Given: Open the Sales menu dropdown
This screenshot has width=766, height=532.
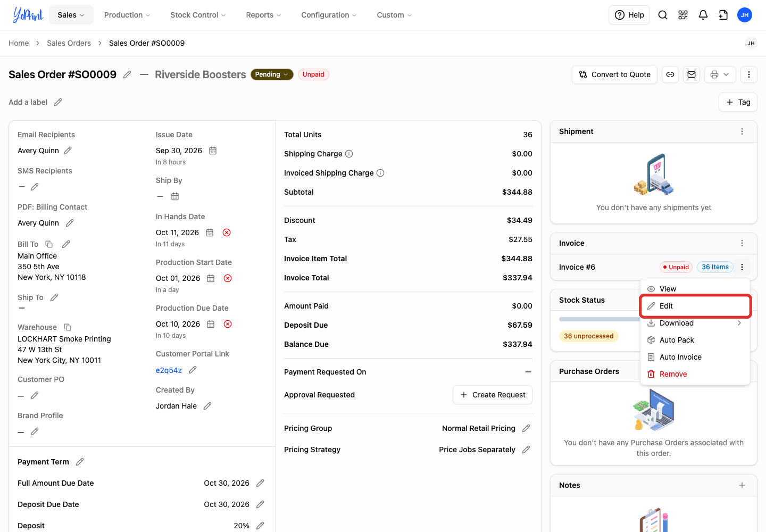Looking at the screenshot, I should click(71, 15).
